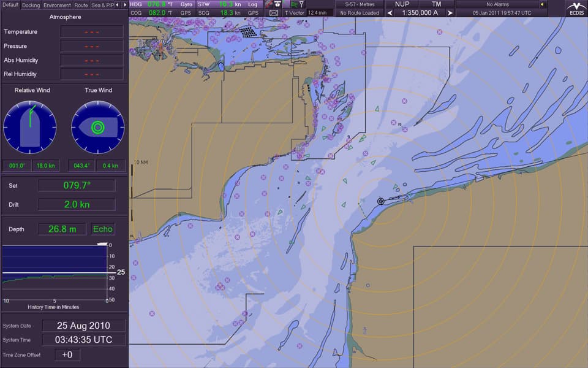Toggle the Gyro heading source

186,4
